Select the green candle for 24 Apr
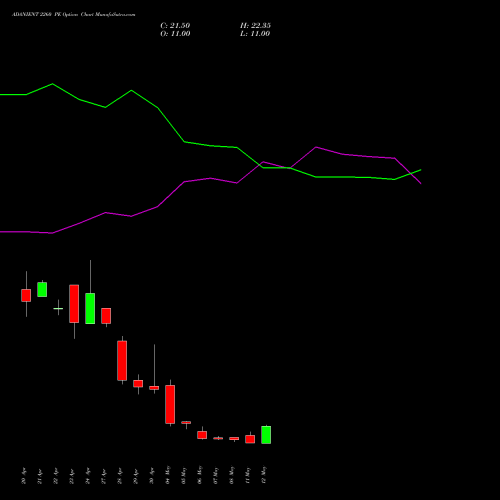The width and height of the screenshot is (500, 500). 90,308
